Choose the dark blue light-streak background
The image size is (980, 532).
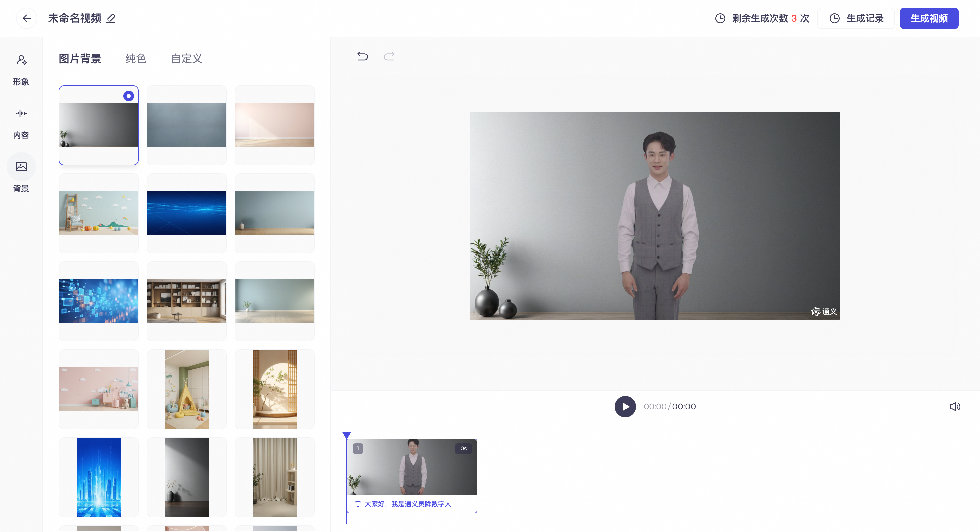186,213
